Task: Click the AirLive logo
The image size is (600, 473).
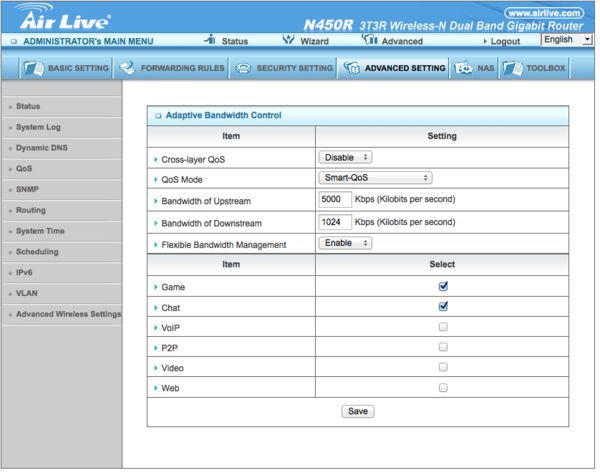Action: (65, 17)
